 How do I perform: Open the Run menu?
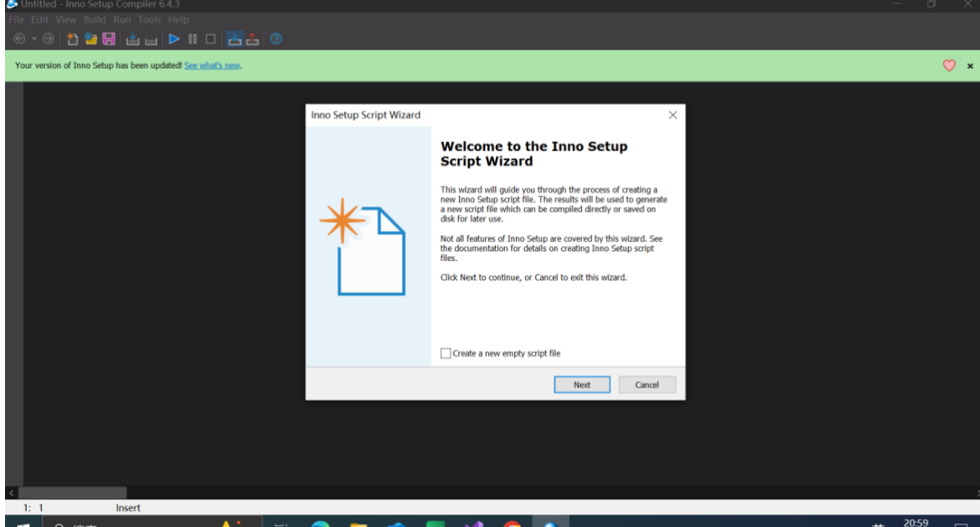[122, 19]
